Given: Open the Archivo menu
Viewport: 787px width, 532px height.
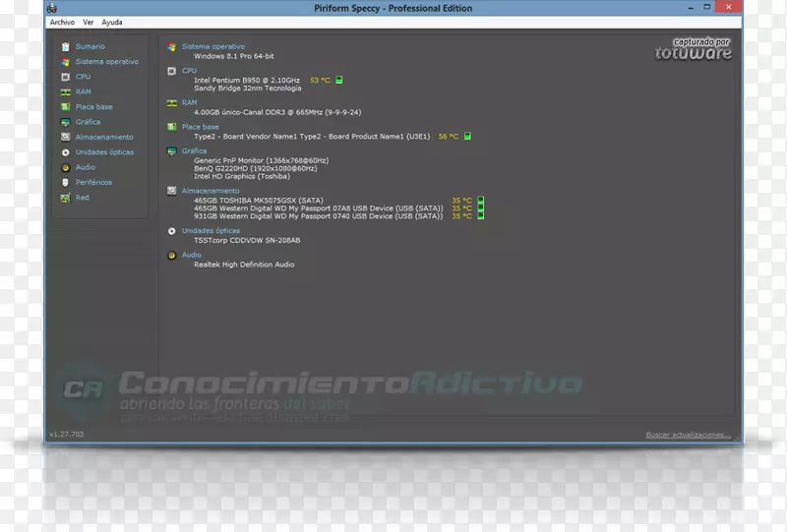Looking at the screenshot, I should [x=62, y=22].
